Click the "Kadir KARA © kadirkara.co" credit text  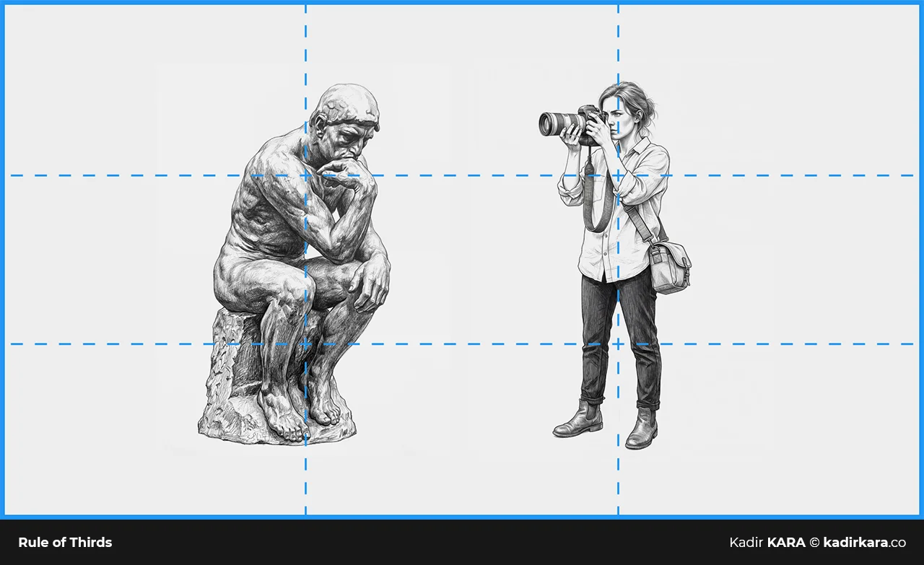click(817, 543)
